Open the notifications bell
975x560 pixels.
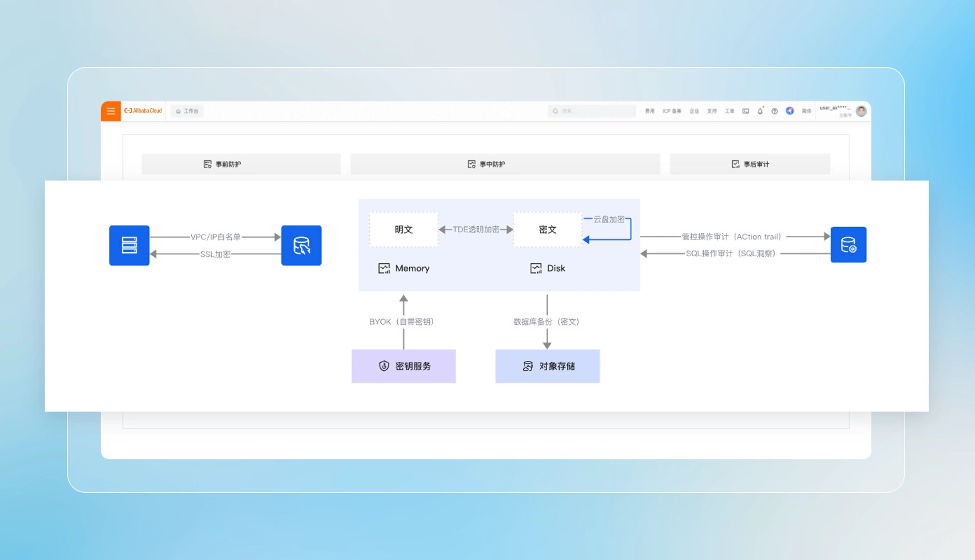(x=760, y=111)
